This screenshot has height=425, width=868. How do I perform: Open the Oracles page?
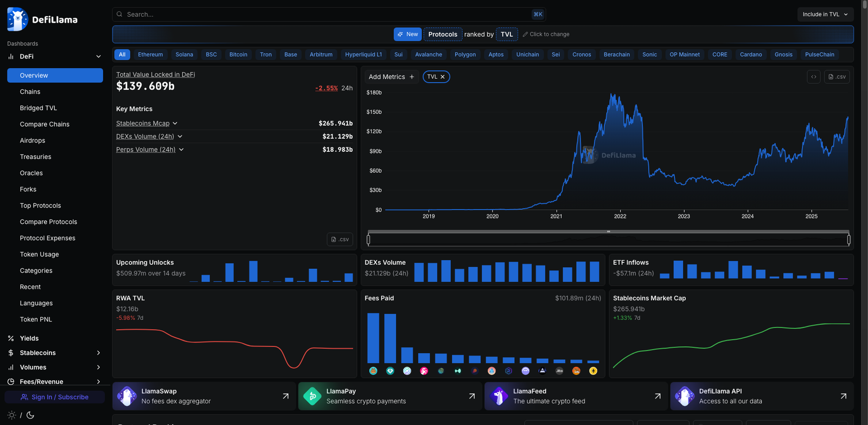point(31,173)
